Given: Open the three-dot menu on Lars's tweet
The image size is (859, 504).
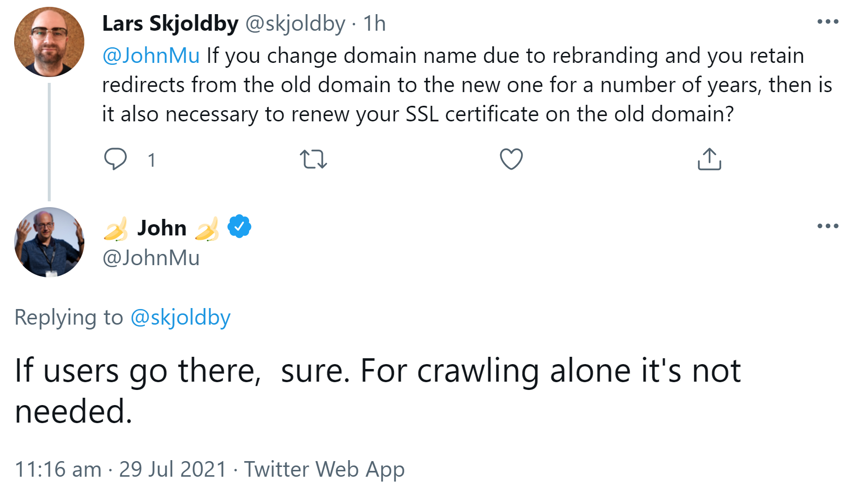Looking at the screenshot, I should tap(829, 20).
